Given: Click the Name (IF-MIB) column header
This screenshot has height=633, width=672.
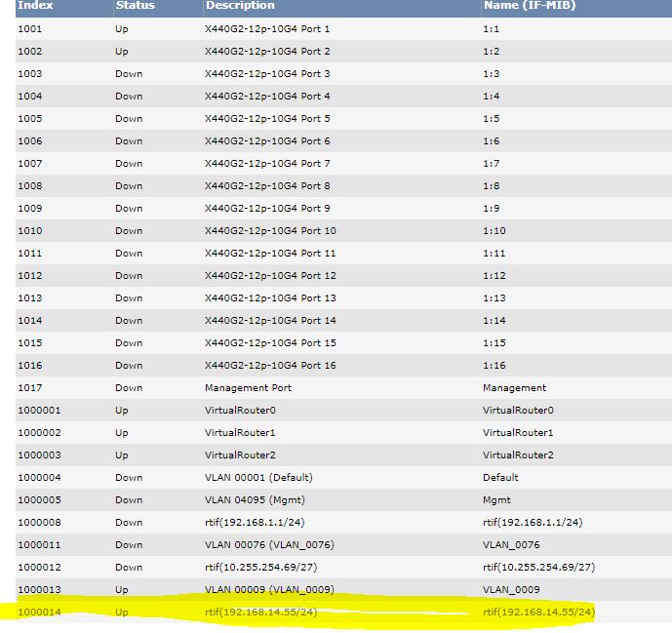Looking at the screenshot, I should pos(529,6).
